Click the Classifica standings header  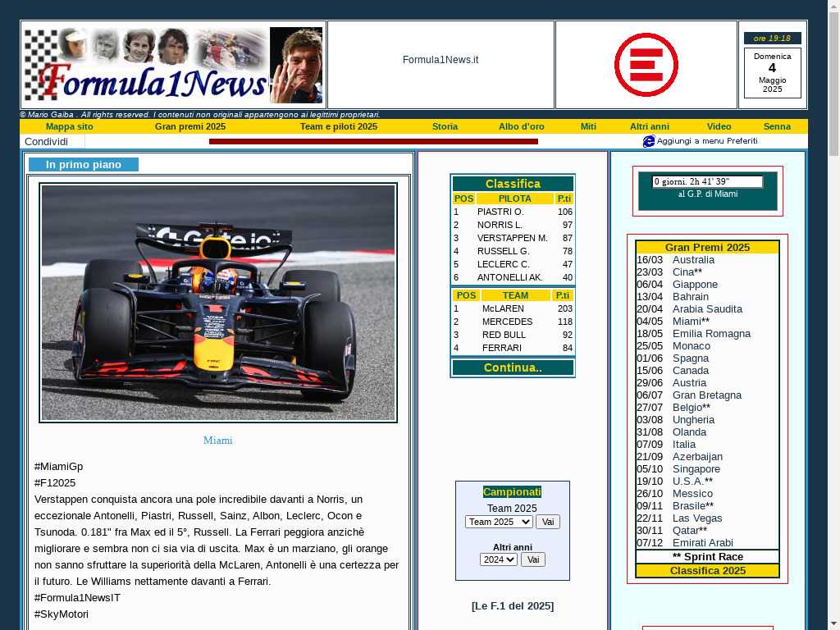point(513,184)
